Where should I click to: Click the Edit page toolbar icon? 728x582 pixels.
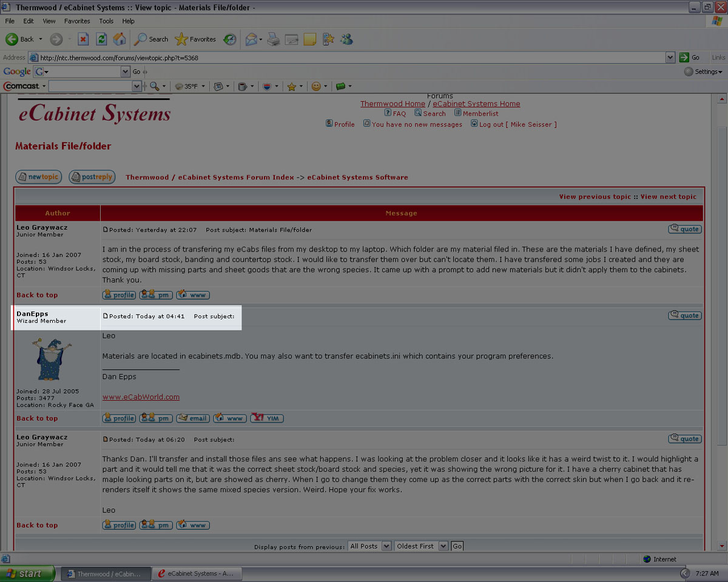[292, 39]
